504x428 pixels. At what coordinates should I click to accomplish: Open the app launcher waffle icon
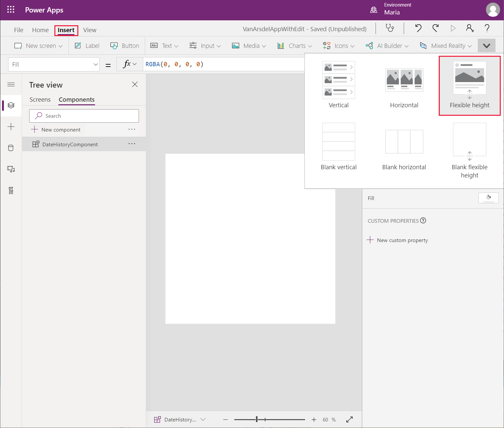click(11, 10)
